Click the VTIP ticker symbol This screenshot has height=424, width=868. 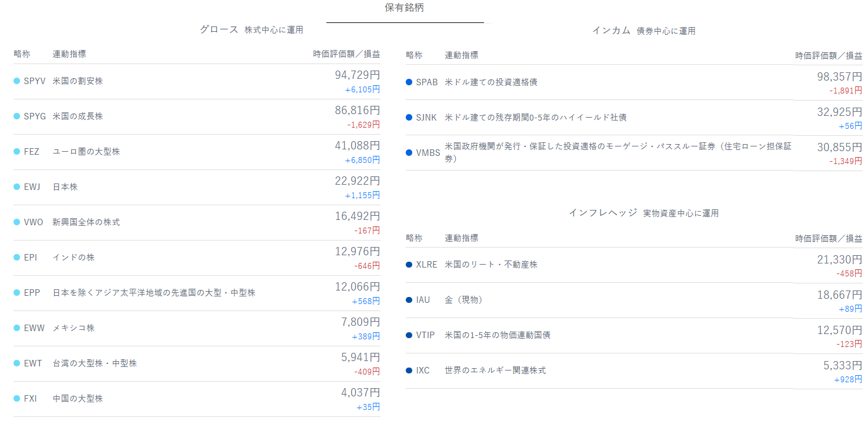point(425,335)
